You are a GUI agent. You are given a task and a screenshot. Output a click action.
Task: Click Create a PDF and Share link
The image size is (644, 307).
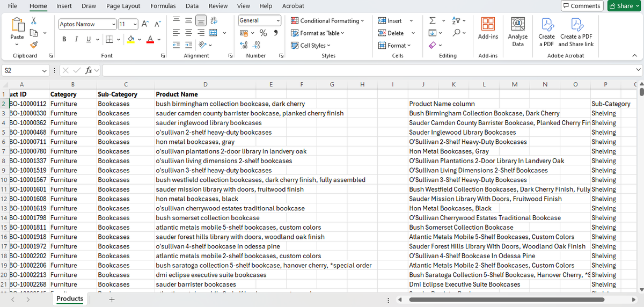[x=576, y=32]
